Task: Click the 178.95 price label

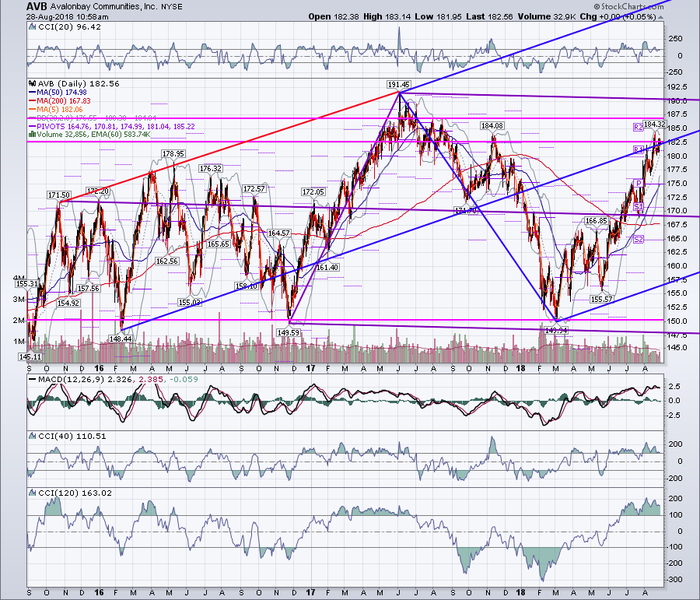Action: point(173,153)
